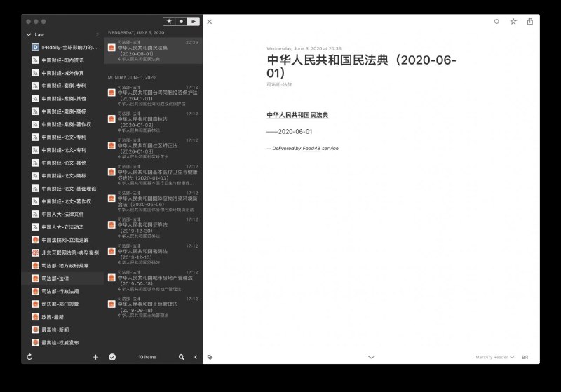Click the 中华人民共和国民法典 link in article body
The width and height of the screenshot is (561, 392).
click(x=297, y=114)
